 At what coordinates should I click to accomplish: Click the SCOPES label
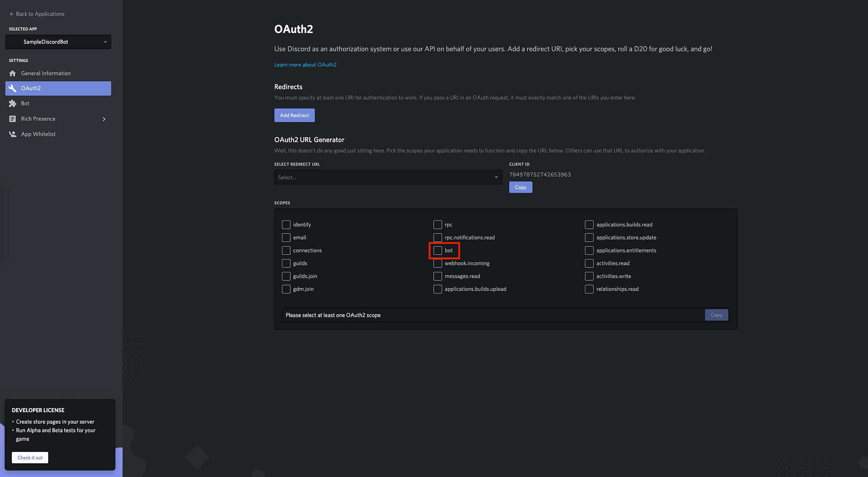point(282,203)
